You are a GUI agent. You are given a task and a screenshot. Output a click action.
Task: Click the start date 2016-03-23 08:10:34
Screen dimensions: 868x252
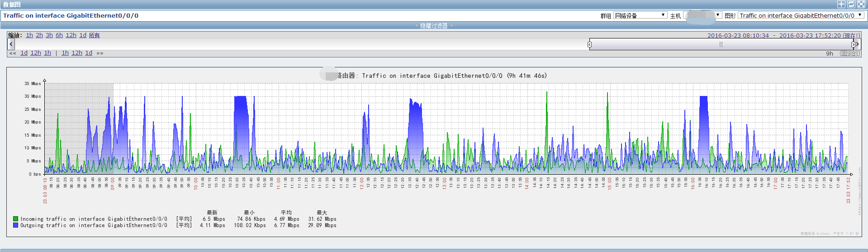[738, 35]
